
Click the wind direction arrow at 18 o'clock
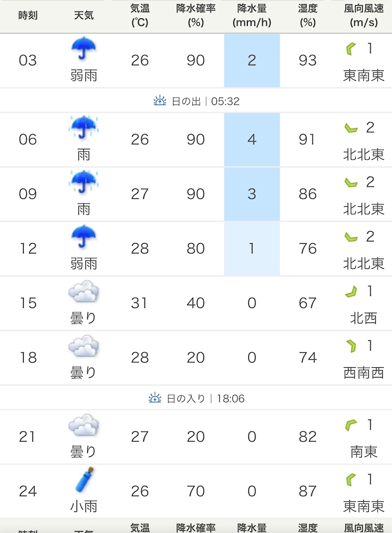click(x=351, y=346)
